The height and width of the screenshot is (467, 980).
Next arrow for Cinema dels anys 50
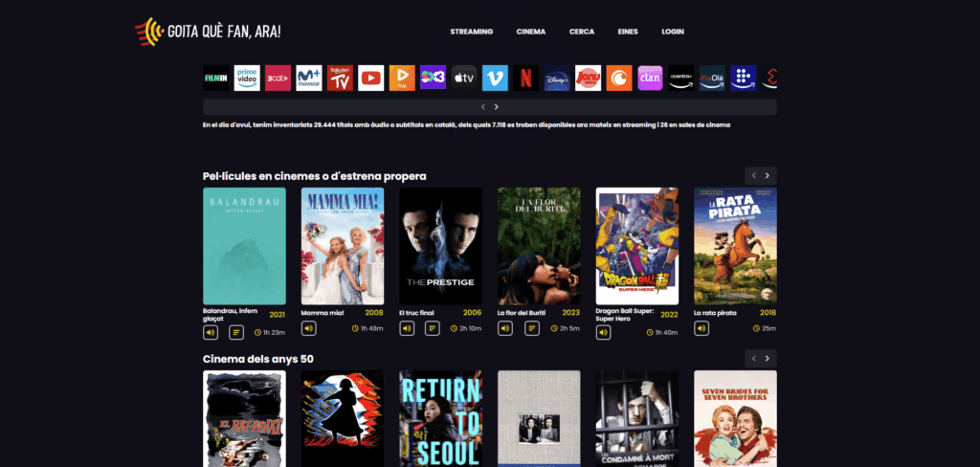click(768, 359)
